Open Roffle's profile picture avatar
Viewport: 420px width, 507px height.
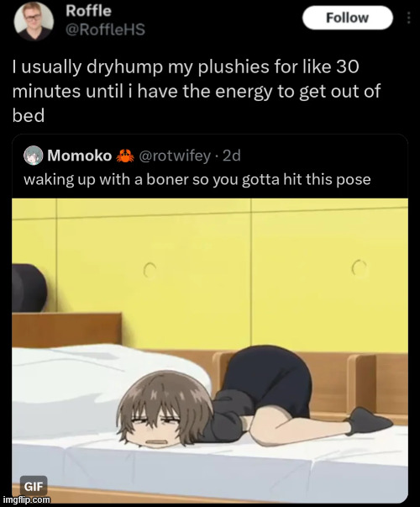34,21
